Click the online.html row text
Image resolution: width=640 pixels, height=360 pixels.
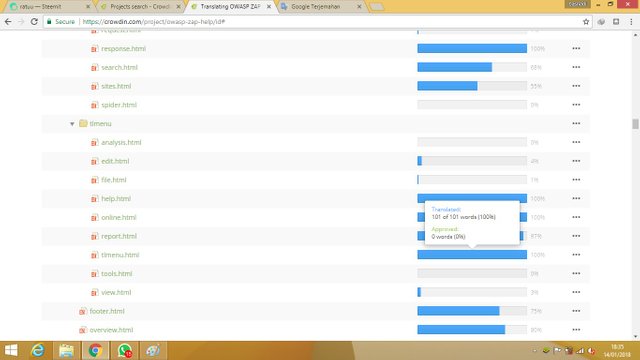click(x=118, y=218)
